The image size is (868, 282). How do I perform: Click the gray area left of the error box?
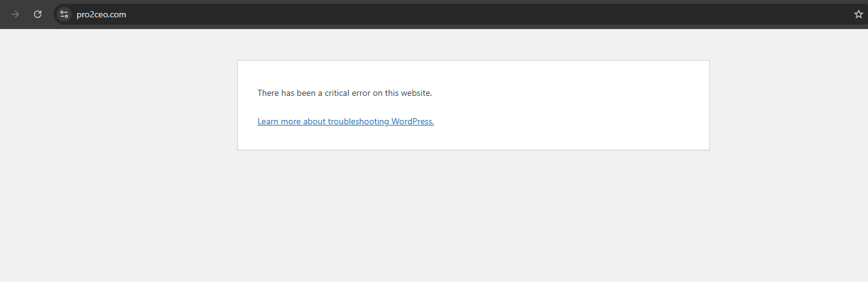click(x=117, y=105)
